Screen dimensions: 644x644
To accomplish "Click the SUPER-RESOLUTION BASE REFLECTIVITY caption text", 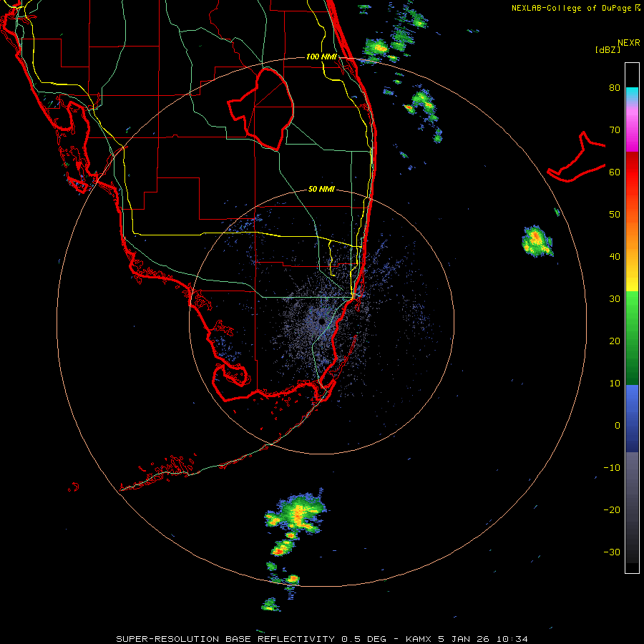I will coord(225,639).
